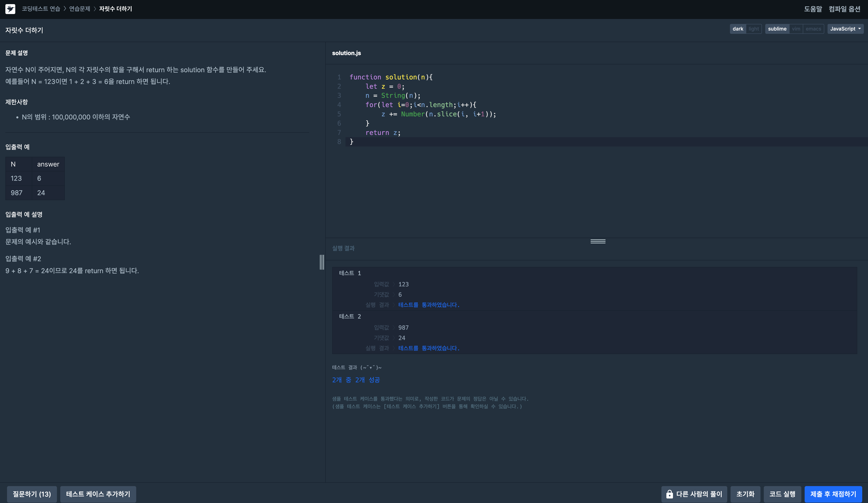Click 문제 설명 heading

pyautogui.click(x=17, y=53)
